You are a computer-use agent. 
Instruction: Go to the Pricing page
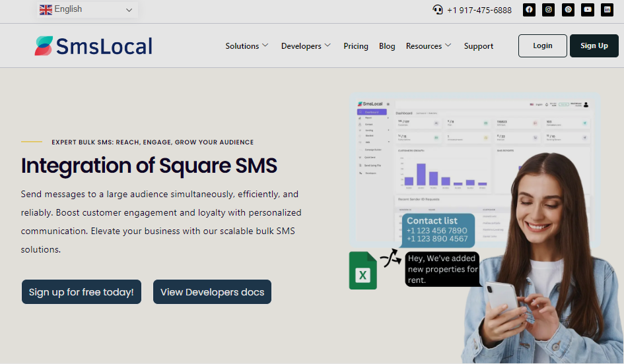click(356, 46)
